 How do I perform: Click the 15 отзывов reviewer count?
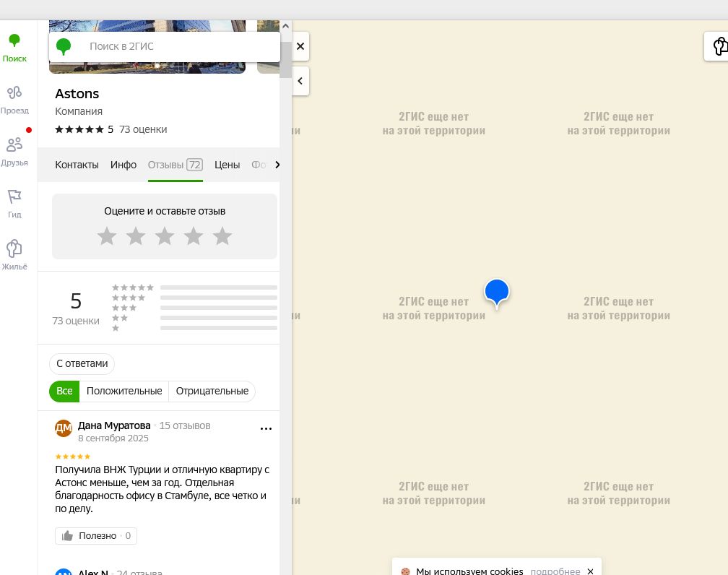click(185, 425)
